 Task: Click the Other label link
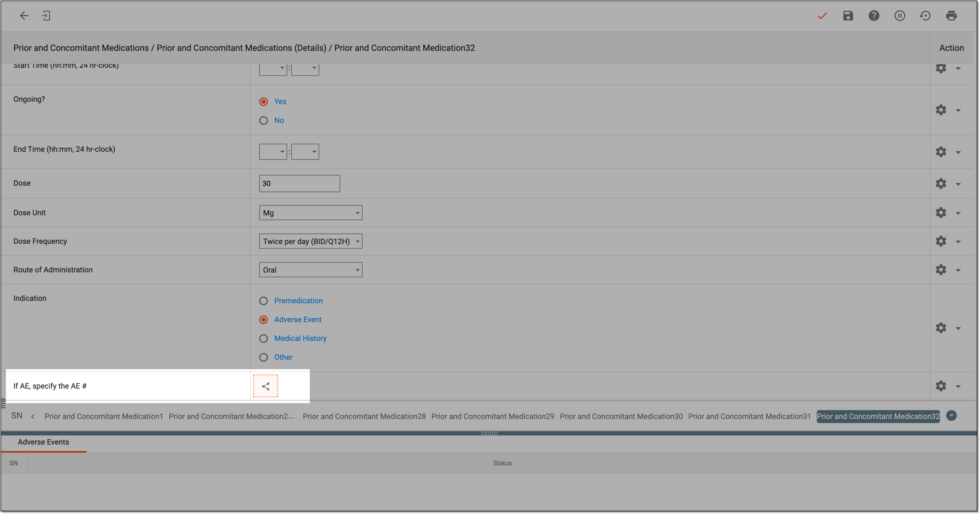(x=283, y=357)
